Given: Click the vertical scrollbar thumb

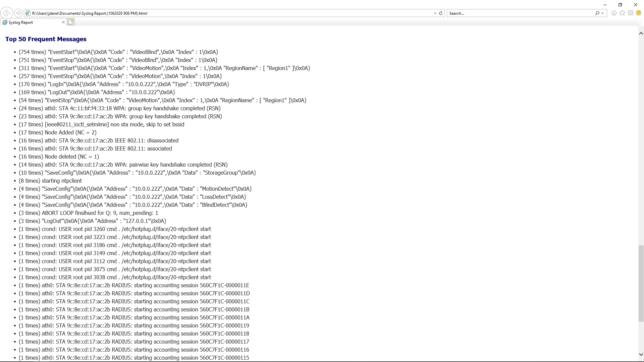Looking at the screenshot, I should pos(641,284).
